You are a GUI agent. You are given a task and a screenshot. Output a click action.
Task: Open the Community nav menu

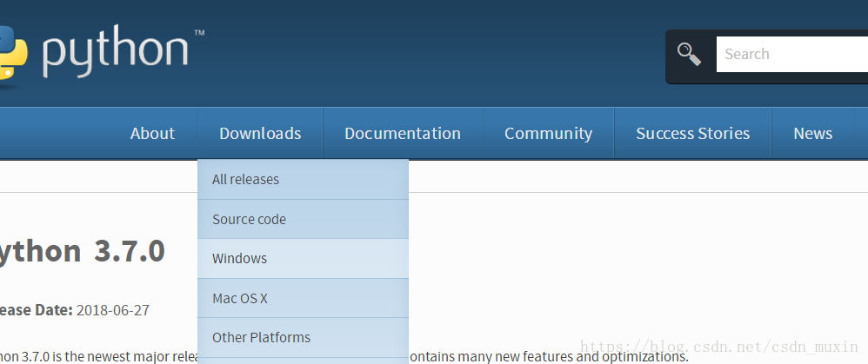[549, 133]
